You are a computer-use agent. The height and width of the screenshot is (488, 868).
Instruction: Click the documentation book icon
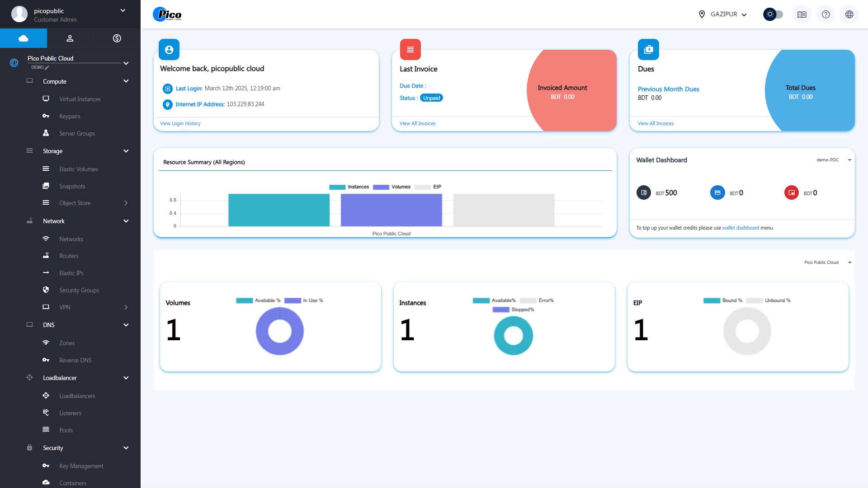(x=802, y=14)
